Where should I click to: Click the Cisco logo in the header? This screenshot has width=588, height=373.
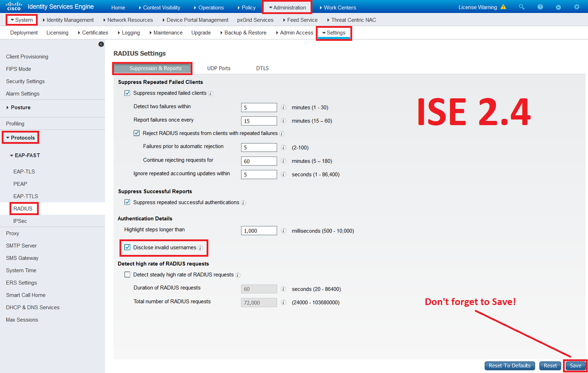point(14,5)
